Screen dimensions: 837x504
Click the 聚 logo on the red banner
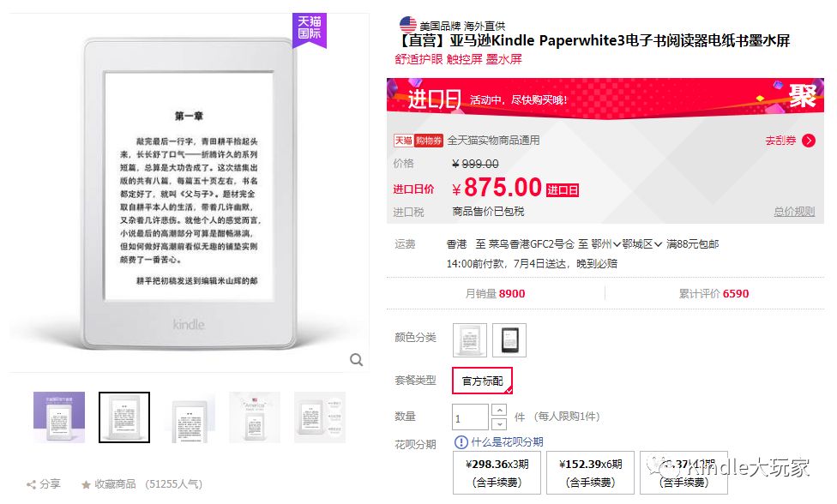point(803,96)
